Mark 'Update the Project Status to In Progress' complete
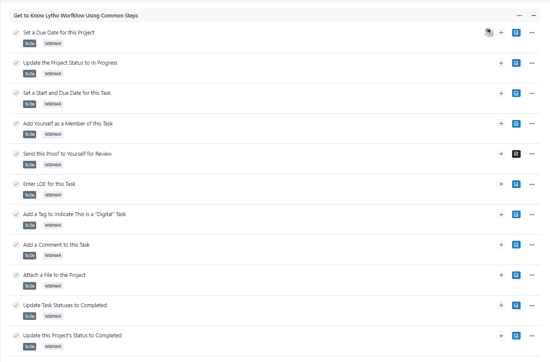Screen dimensions: 550x362 [x=16, y=63]
